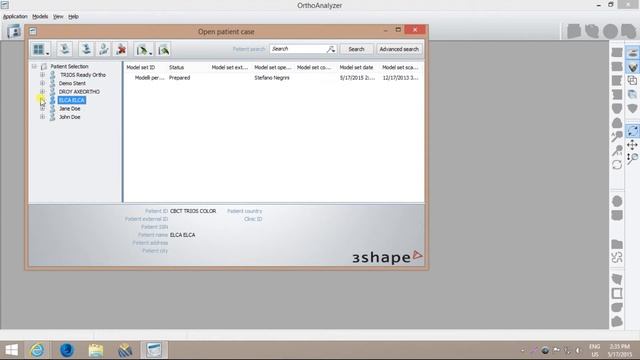Select patient DROY AXEORTHO
The width and height of the screenshot is (640, 360).
point(79,92)
